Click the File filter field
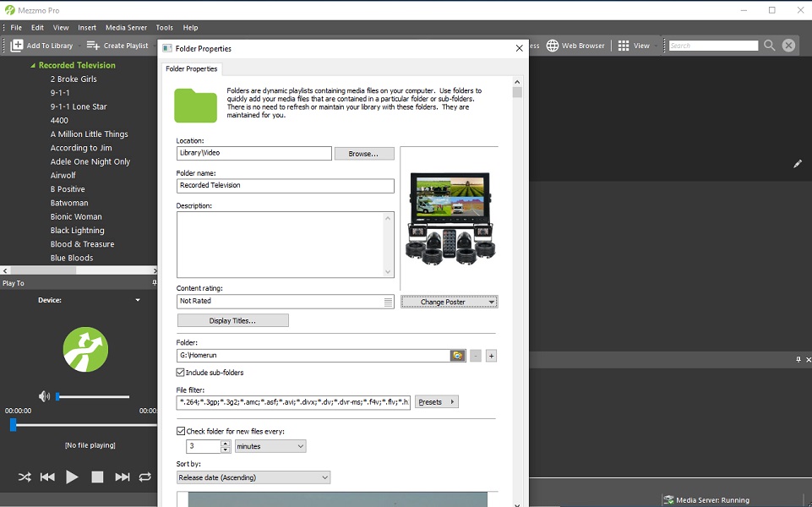 [293, 402]
